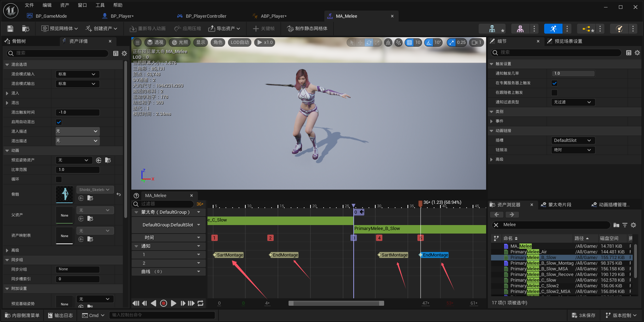This screenshot has height=322, width=644.
Task: Click the timeline help question-mark icon
Action: (x=136, y=196)
